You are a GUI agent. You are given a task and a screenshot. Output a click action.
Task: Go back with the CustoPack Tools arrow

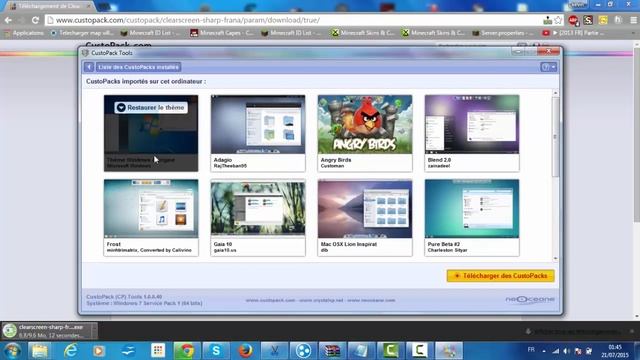click(x=89, y=67)
